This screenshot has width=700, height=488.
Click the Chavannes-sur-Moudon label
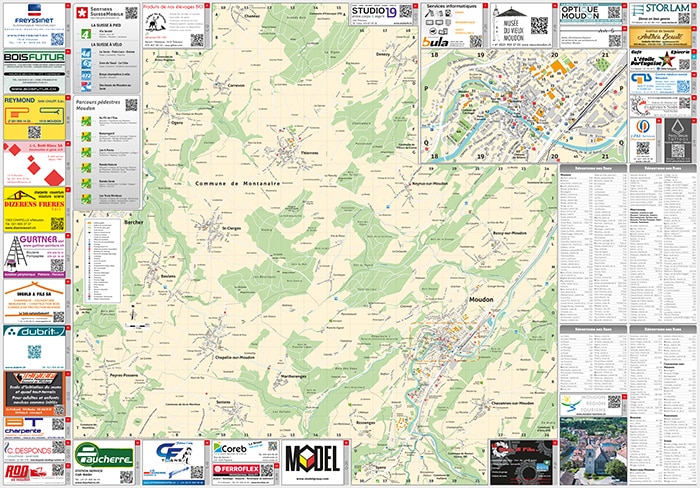[512, 403]
